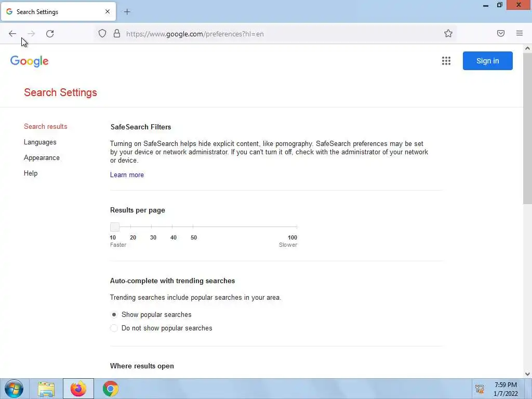Open the Windows Start button
Image resolution: width=532 pixels, height=399 pixels.
click(14, 389)
